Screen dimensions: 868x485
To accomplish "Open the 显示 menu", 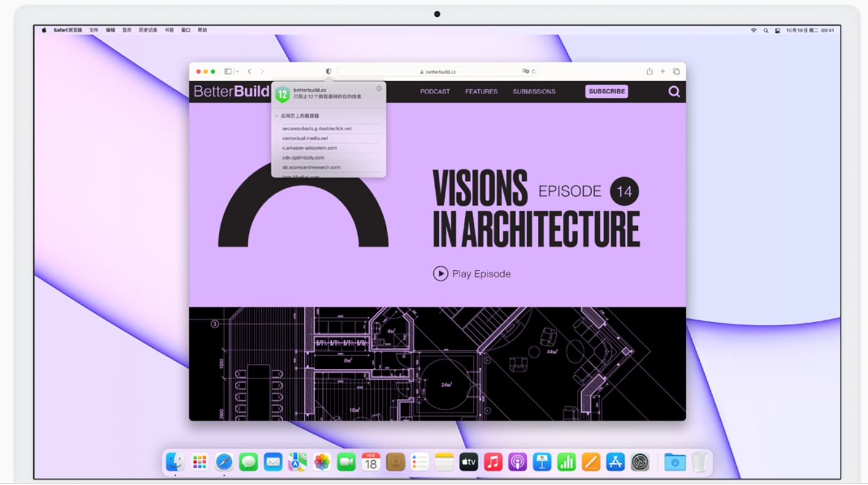I will pyautogui.click(x=127, y=30).
